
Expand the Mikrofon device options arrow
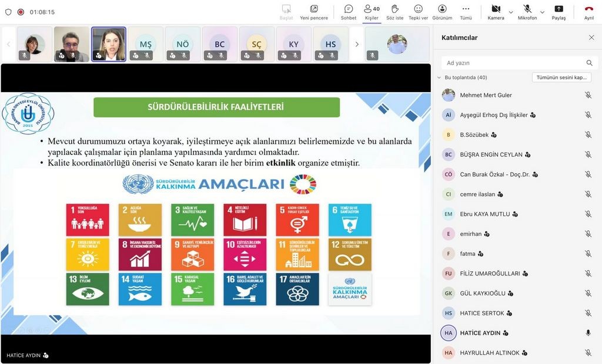(x=542, y=12)
